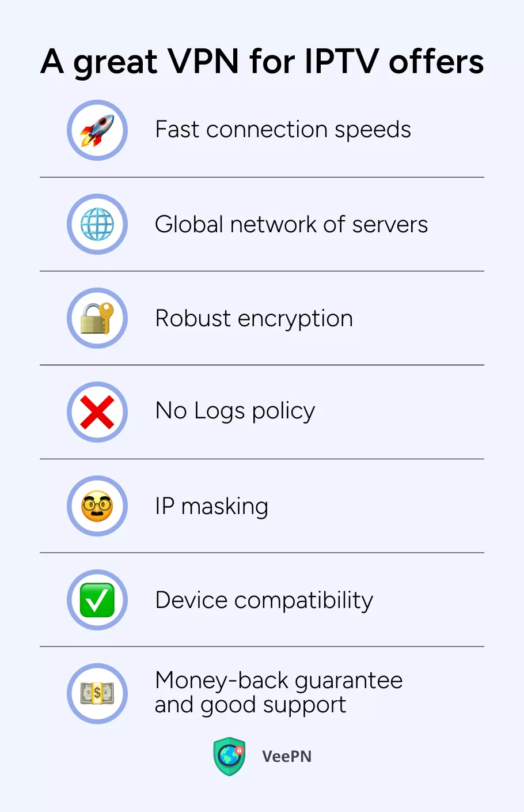Select the "IP masking" text
Image resolution: width=524 pixels, height=812 pixels.
pos(211,507)
